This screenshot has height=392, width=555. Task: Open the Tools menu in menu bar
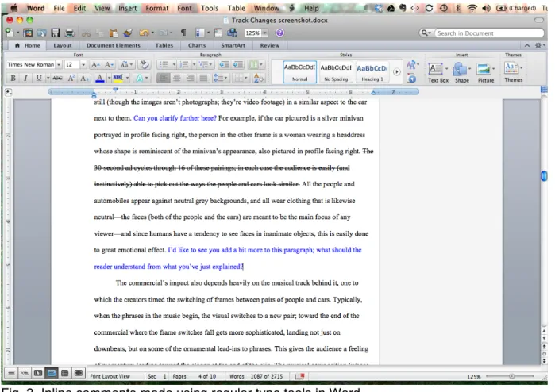[x=210, y=8]
